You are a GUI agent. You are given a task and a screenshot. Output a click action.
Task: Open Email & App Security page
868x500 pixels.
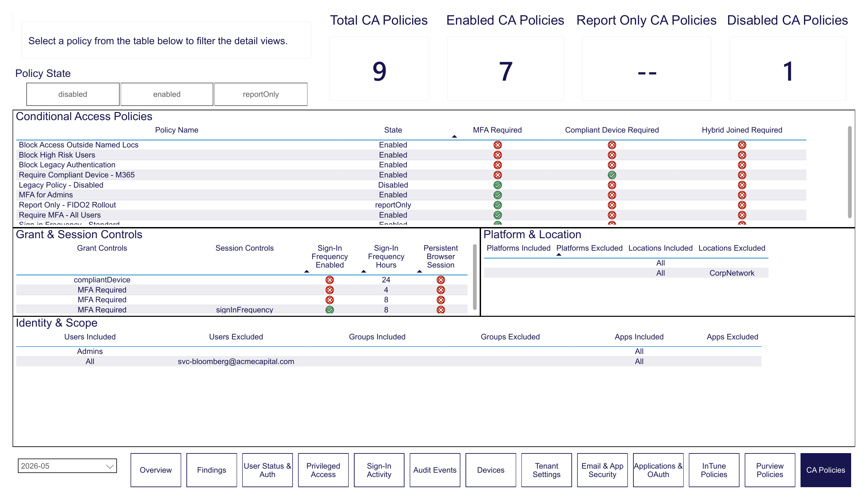602,470
